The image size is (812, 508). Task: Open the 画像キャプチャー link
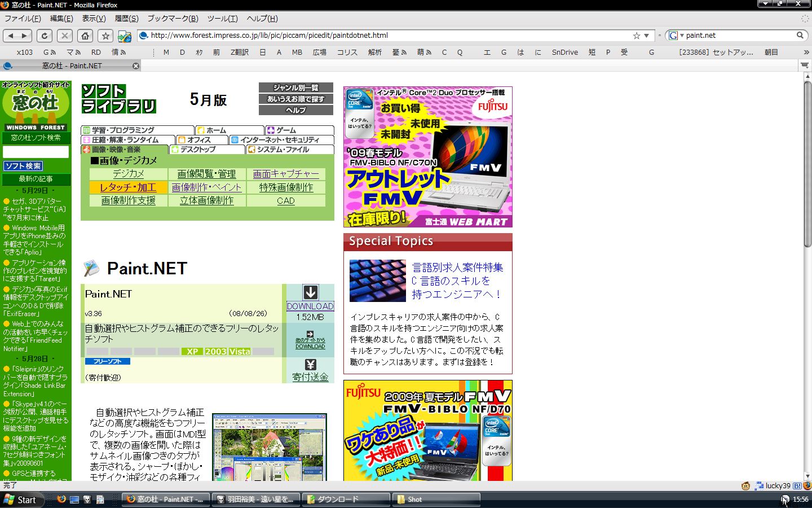(286, 174)
